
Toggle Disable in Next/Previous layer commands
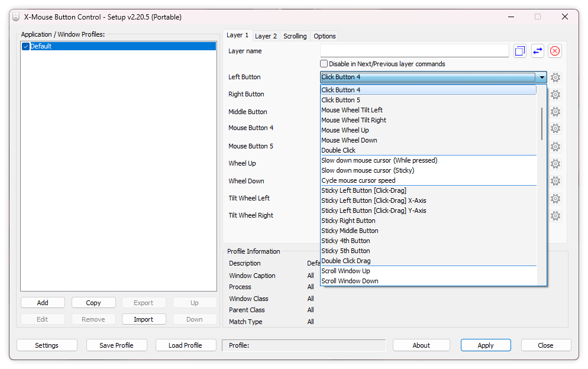(x=324, y=64)
